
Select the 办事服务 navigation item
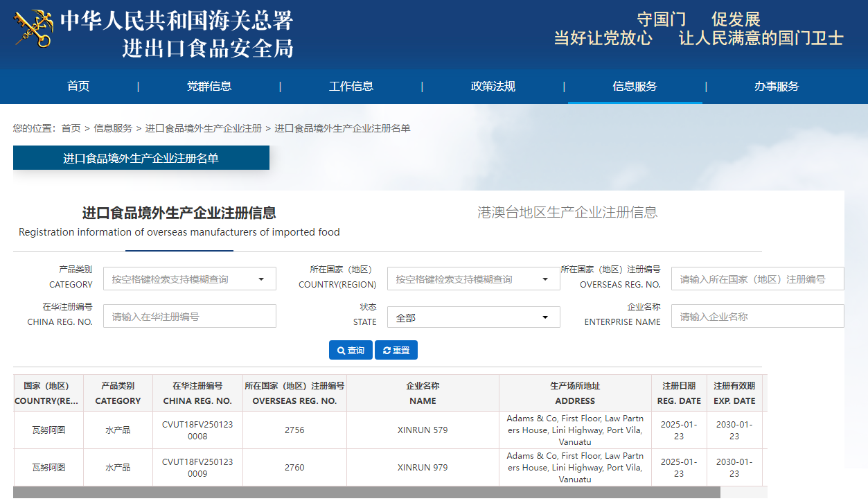(x=777, y=87)
